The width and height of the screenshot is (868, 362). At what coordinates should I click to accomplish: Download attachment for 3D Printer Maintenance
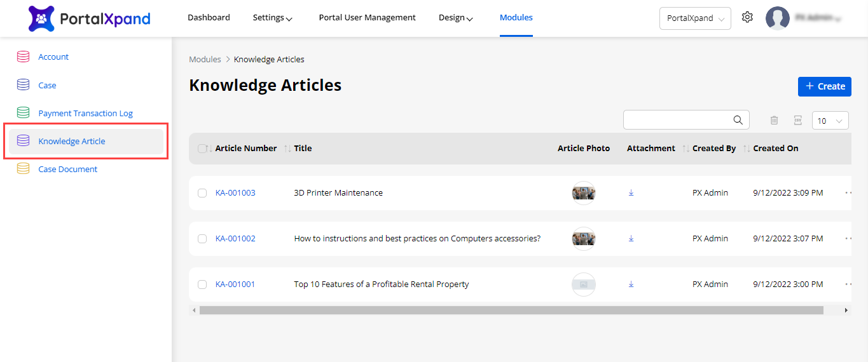(x=631, y=193)
